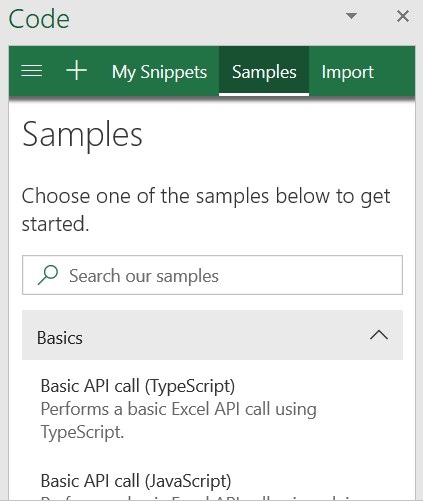Open Basic API call (TypeScript) sample
This screenshot has width=423, height=501.
(138, 386)
